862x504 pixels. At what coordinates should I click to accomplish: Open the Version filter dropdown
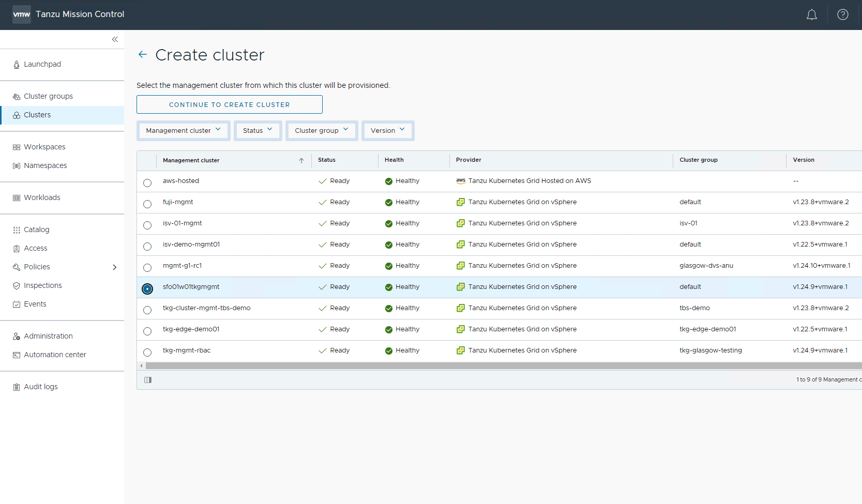(x=388, y=131)
